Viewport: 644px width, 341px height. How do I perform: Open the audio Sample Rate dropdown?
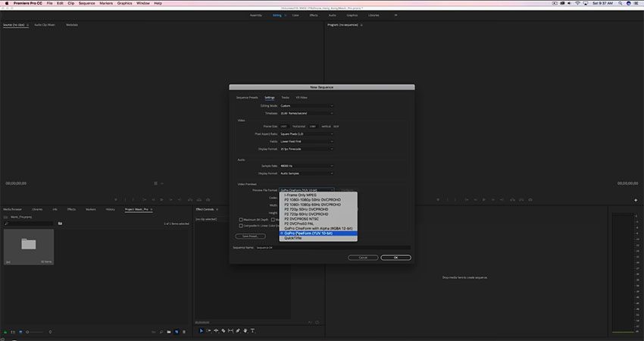click(306, 166)
